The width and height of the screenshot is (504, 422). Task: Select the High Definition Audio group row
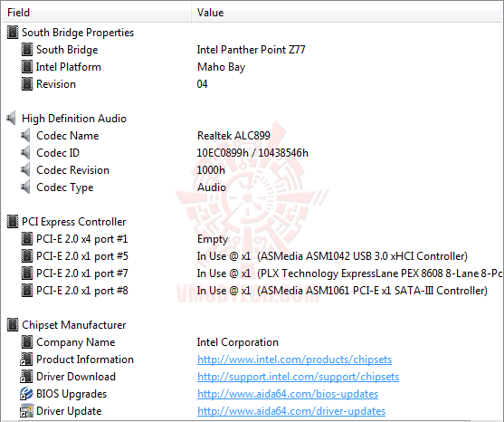(74, 119)
